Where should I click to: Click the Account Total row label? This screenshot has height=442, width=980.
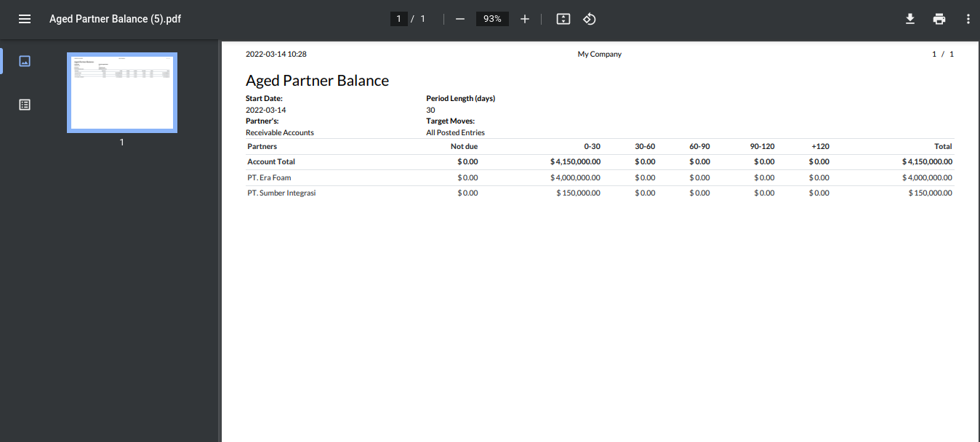271,162
